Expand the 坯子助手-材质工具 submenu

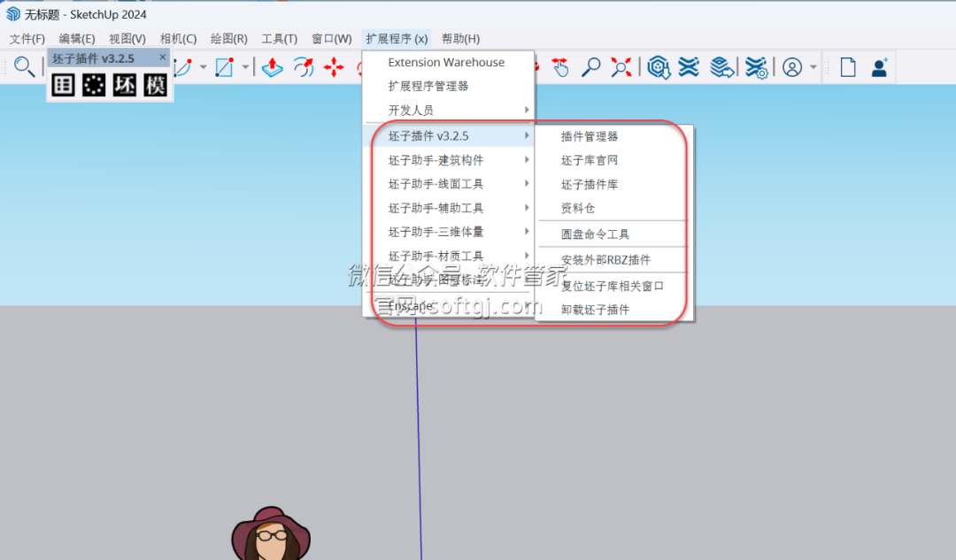pyautogui.click(x=526, y=256)
